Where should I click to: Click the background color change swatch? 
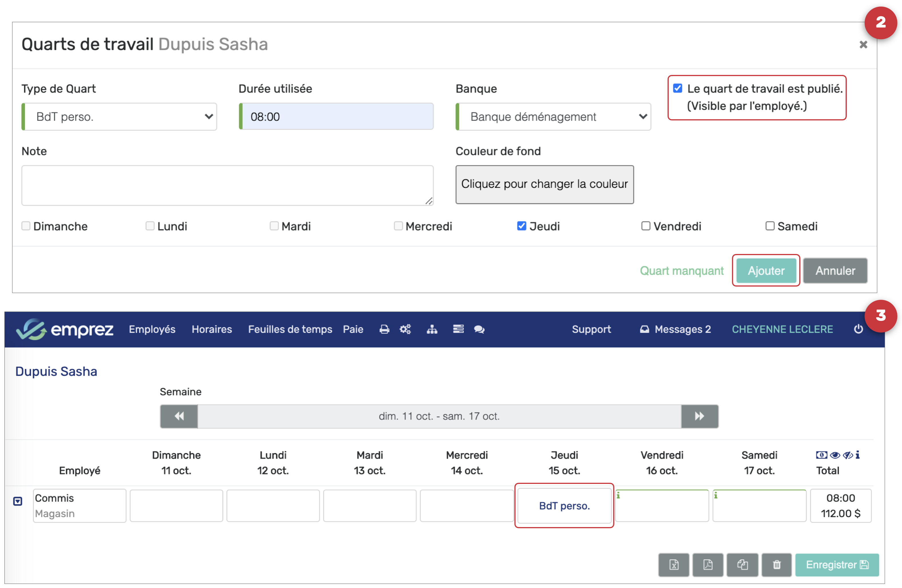coord(544,184)
